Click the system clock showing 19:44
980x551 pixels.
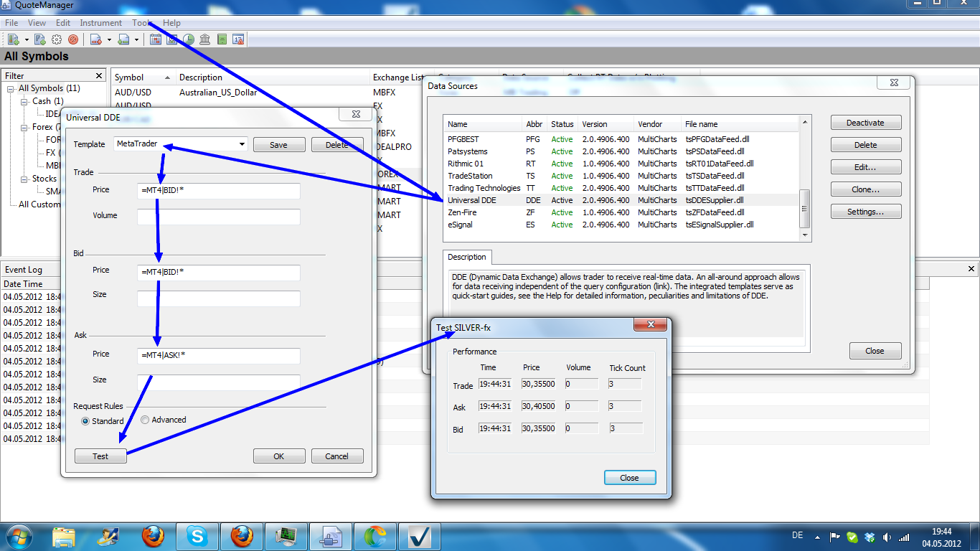click(x=942, y=532)
